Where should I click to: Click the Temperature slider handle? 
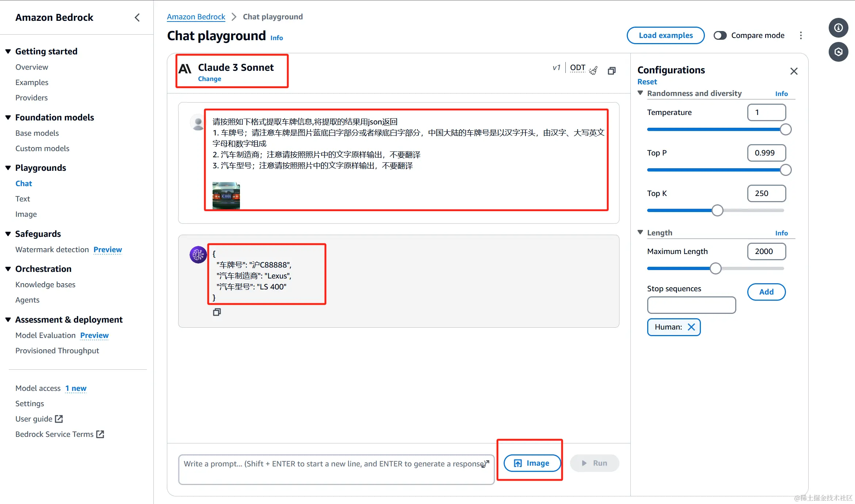click(785, 130)
